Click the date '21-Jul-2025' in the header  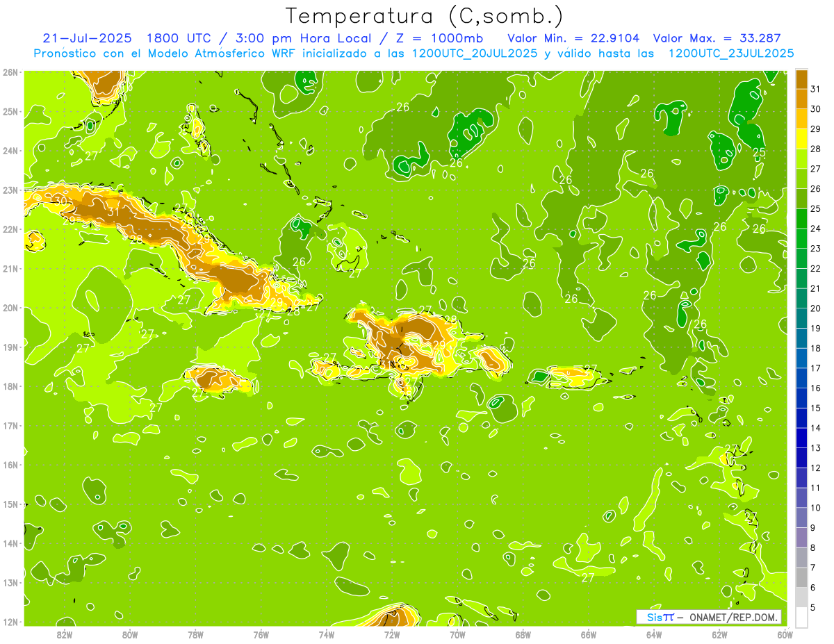87,38
